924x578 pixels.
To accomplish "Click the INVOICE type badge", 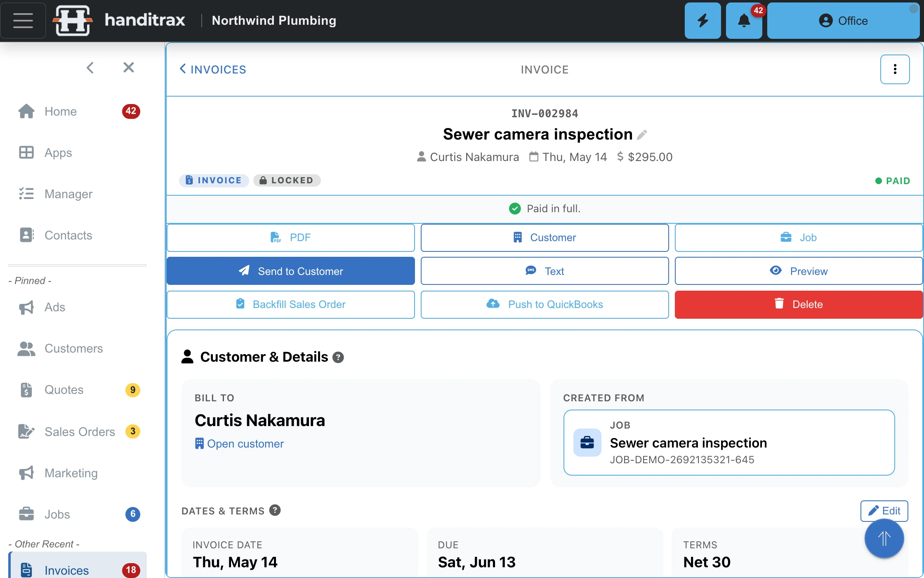I will [x=214, y=180].
